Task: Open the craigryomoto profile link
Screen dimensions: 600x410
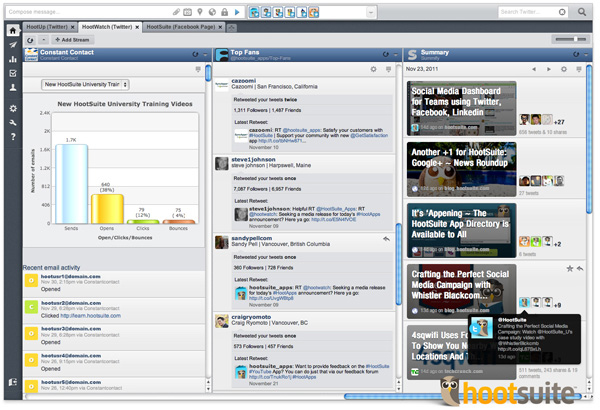Action: point(251,317)
